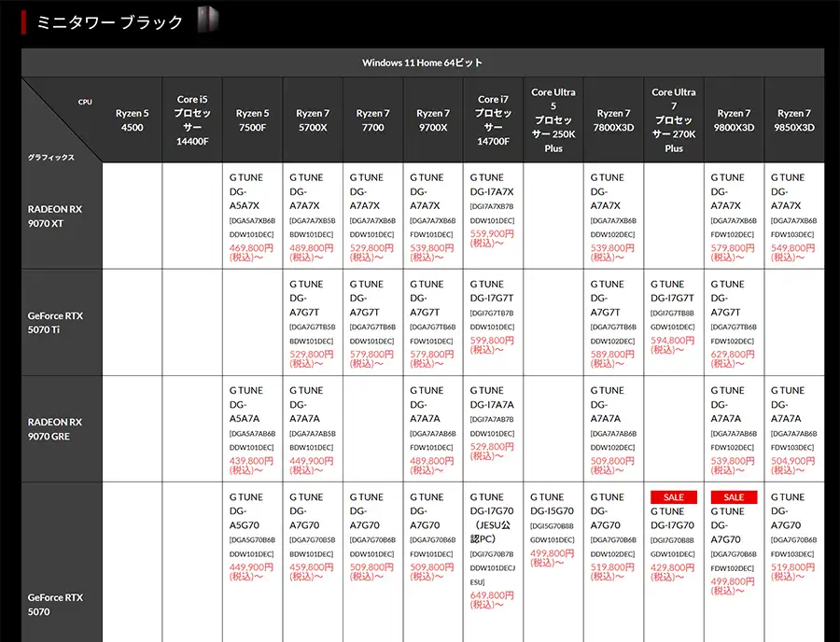Open DG-I7G7T model priced 594,800円

point(673,316)
